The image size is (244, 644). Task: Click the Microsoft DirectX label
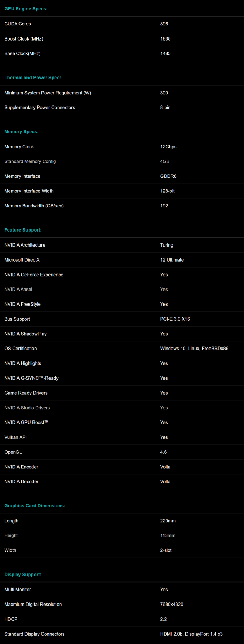pos(22,260)
